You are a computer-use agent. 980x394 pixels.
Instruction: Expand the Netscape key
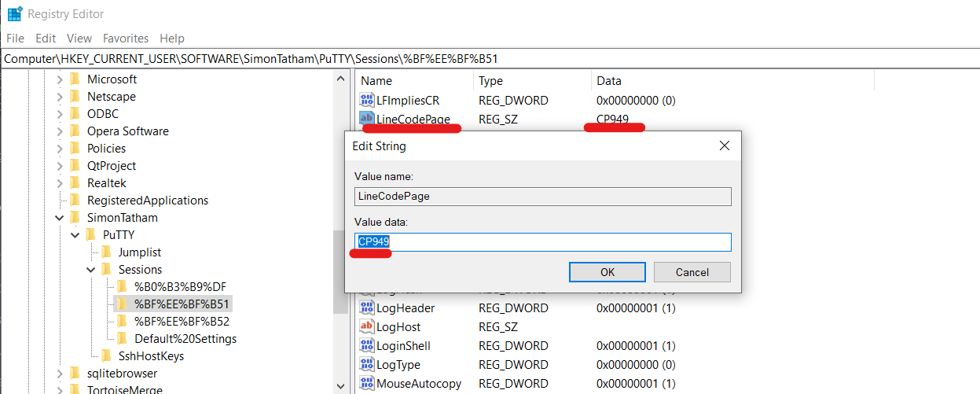[x=60, y=97]
